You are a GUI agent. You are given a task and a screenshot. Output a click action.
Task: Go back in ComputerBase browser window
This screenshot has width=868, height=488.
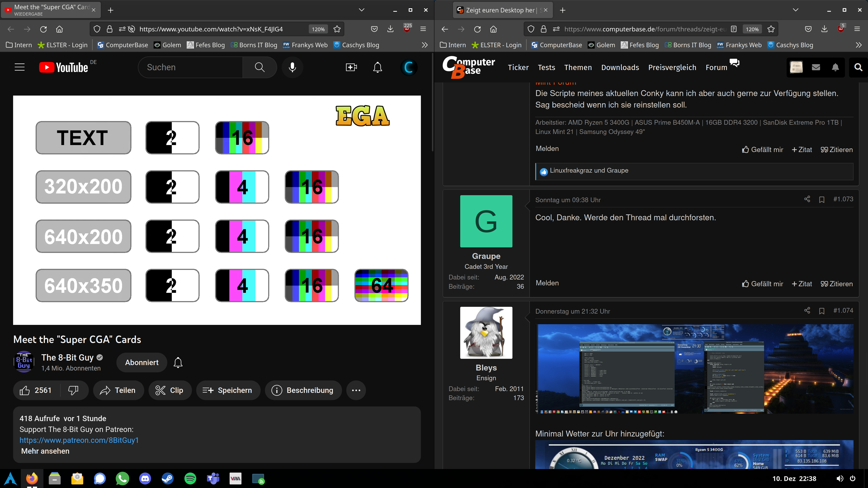tap(445, 29)
